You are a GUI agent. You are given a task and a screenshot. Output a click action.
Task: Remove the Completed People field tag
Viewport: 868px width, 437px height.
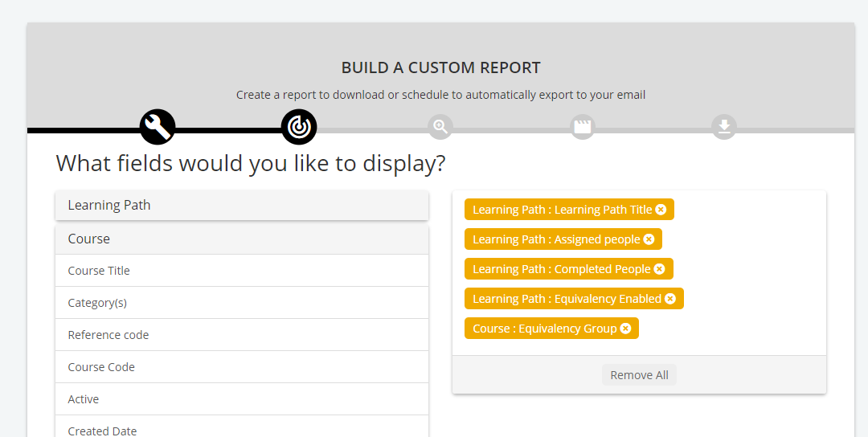(x=659, y=269)
